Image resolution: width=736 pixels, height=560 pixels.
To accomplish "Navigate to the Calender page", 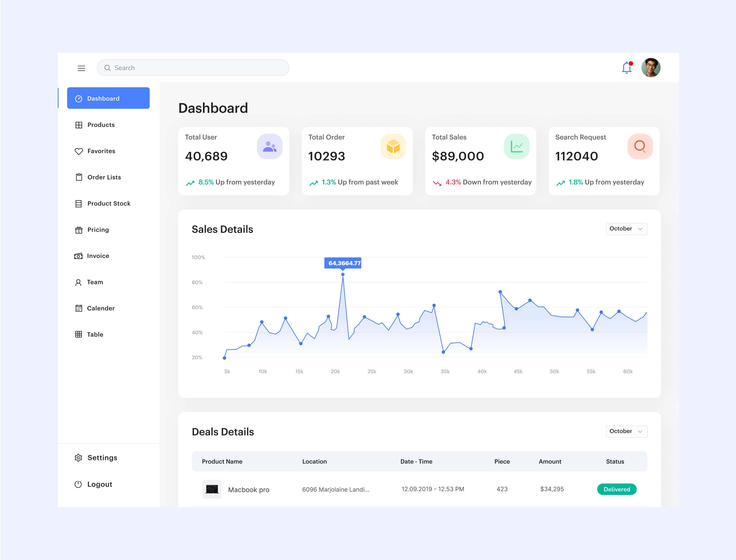I will [100, 308].
